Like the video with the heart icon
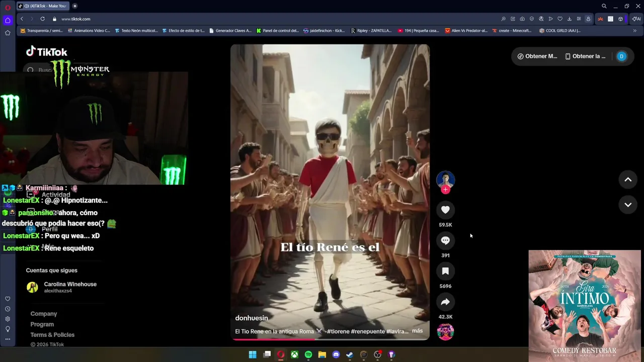Viewport: 644px width, 362px height. [x=445, y=210]
